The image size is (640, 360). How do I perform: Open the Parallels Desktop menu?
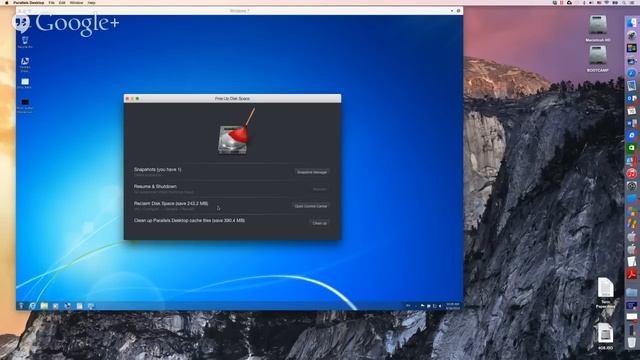click(x=28, y=2)
